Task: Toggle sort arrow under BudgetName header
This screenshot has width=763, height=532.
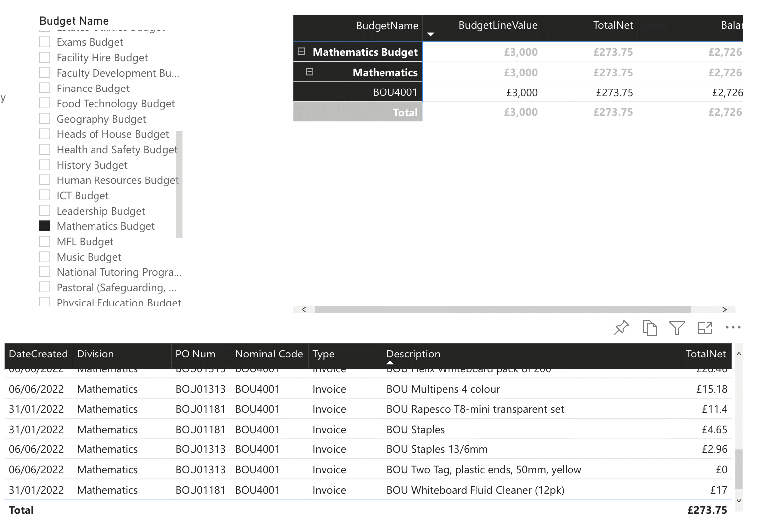Action: point(431,34)
